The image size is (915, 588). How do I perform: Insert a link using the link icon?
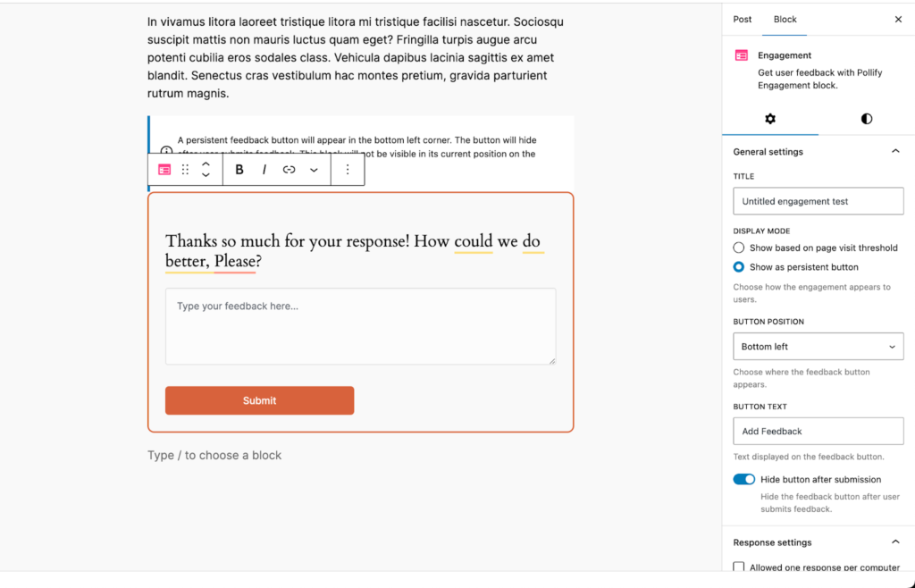[x=289, y=170]
